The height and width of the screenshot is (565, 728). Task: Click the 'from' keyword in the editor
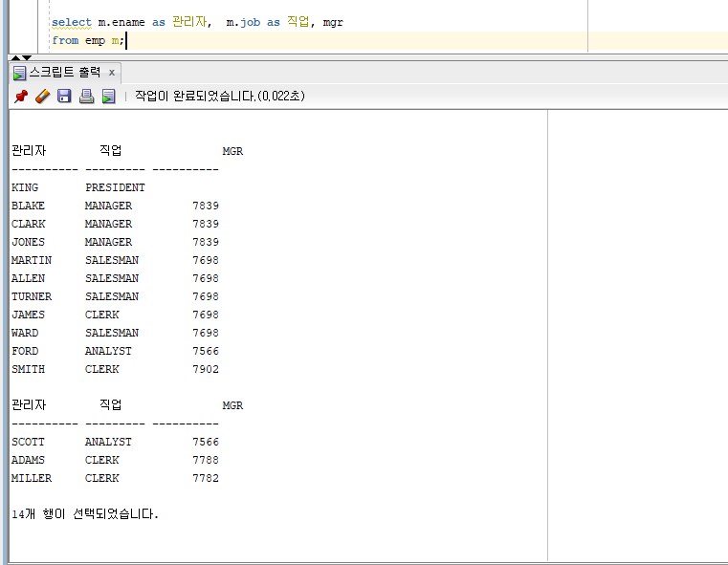click(65, 41)
